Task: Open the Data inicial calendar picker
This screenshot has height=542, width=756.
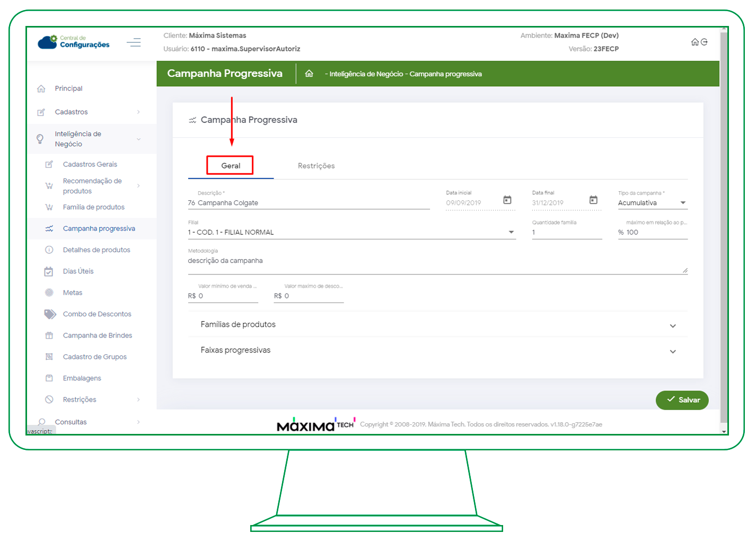Action: tap(507, 200)
